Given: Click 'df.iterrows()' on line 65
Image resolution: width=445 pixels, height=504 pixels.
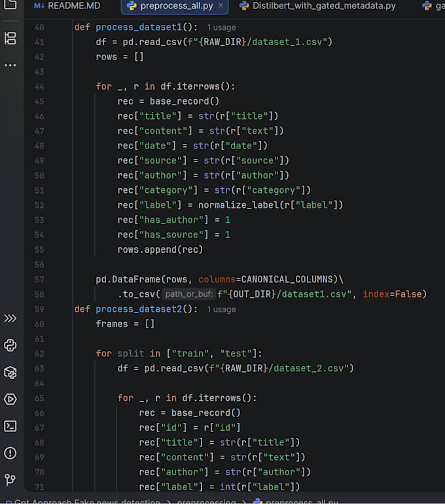Looking at the screenshot, I should (x=217, y=398).
